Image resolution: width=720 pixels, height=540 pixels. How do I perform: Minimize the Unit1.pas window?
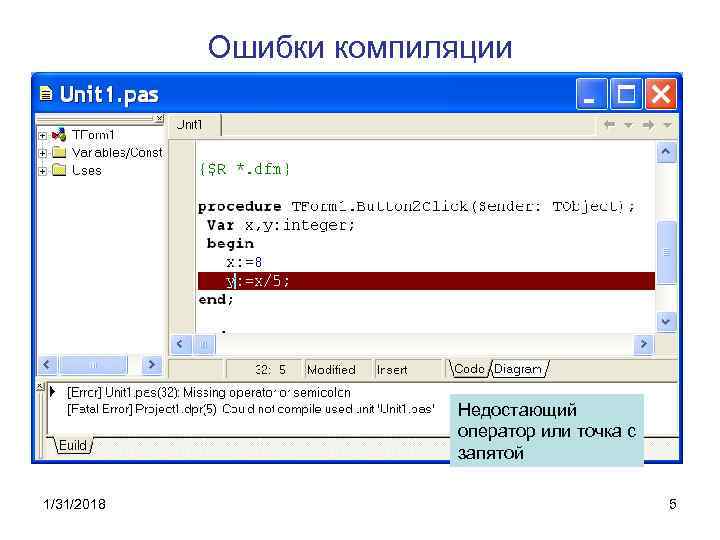592,94
